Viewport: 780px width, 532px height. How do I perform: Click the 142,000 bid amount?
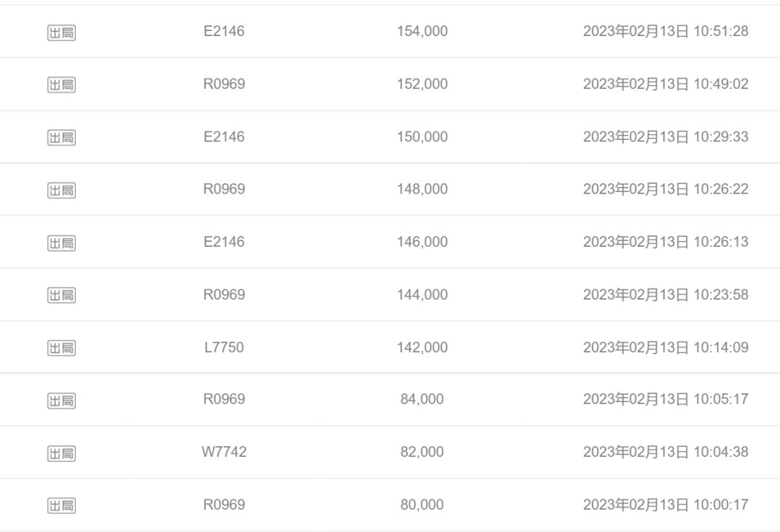422,347
